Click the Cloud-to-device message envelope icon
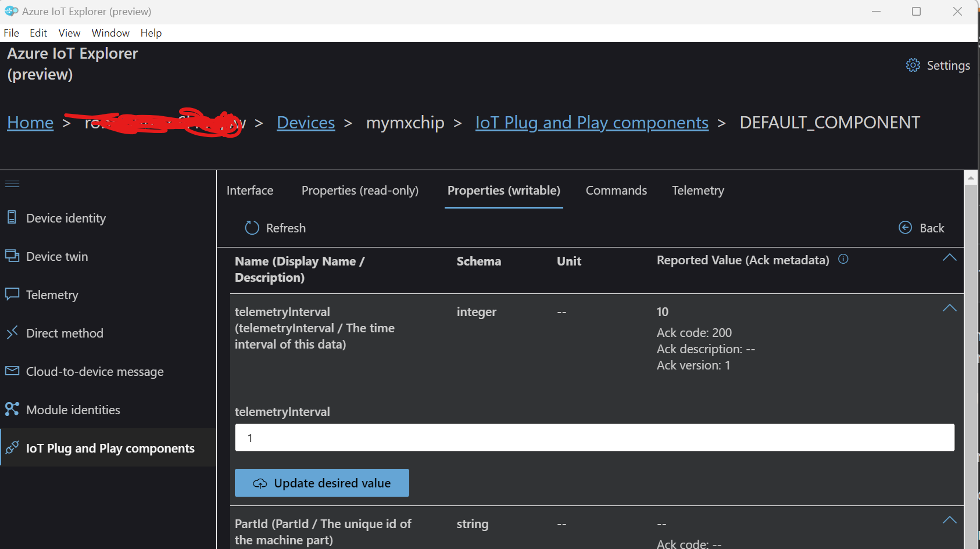980x549 pixels. [12, 371]
